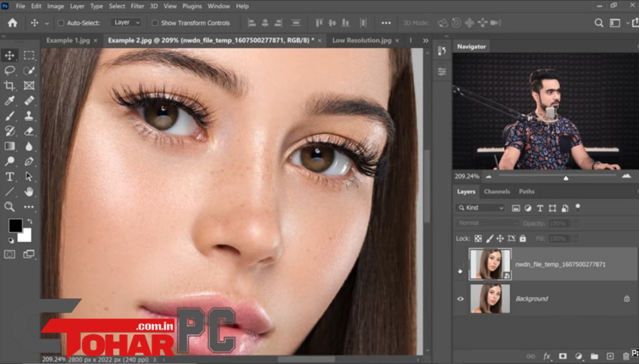The height and width of the screenshot is (364, 639).
Task: Switch to the Channels tab
Action: click(x=497, y=191)
